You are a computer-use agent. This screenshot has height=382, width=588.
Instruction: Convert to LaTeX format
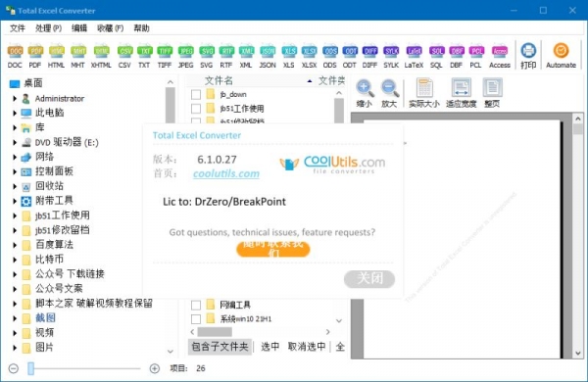point(414,56)
